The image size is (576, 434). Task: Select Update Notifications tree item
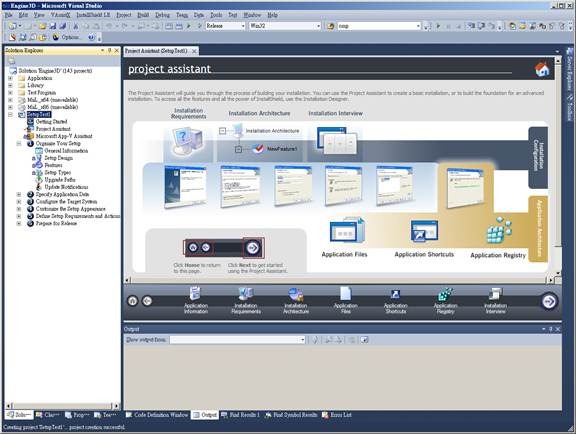[66, 187]
